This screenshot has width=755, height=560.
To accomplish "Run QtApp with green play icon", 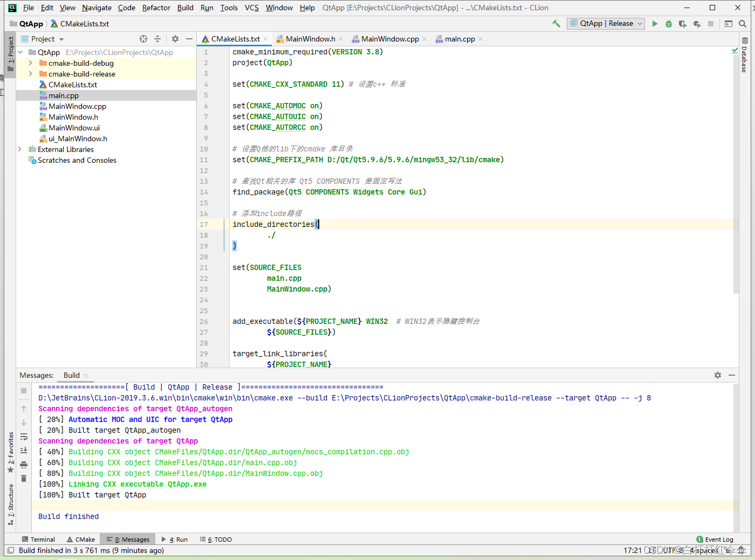I will (x=655, y=24).
